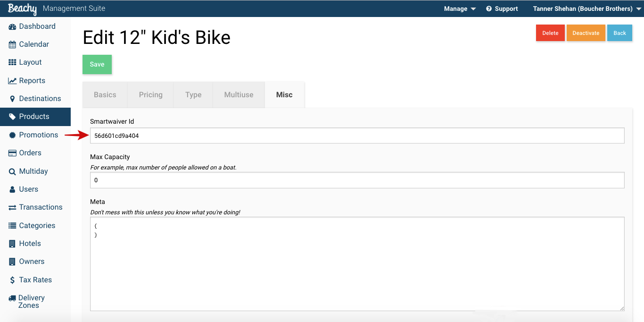Switch to the Pricing tab
Screen dimensions: 644x322
pyautogui.click(x=150, y=95)
